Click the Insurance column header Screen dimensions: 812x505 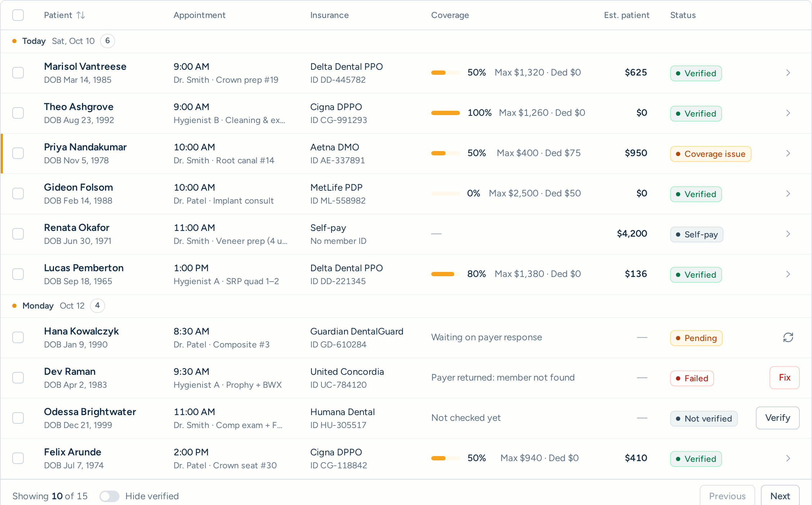(329, 15)
